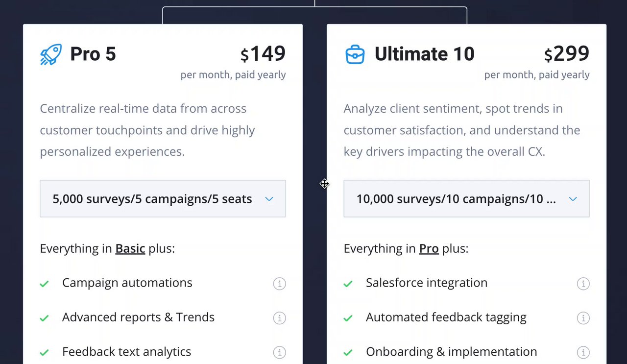
Task: Click the $299 price in Ultimate 10
Action: click(567, 54)
